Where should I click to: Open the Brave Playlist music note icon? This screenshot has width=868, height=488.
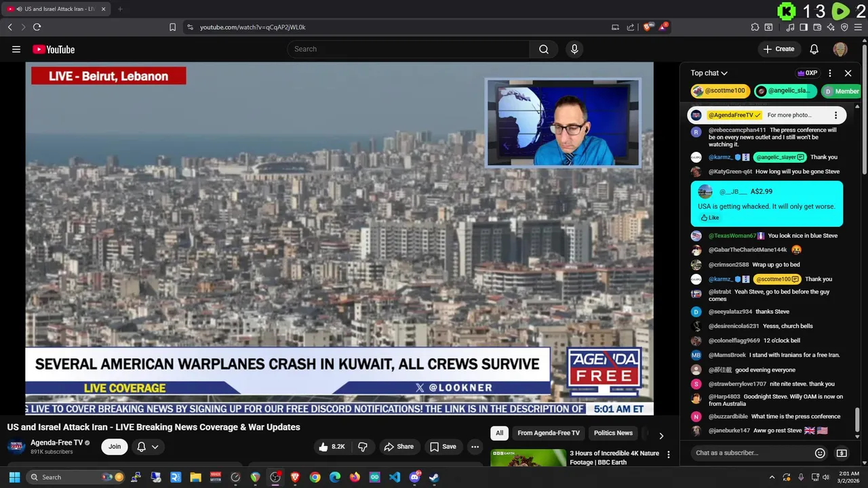click(x=790, y=27)
